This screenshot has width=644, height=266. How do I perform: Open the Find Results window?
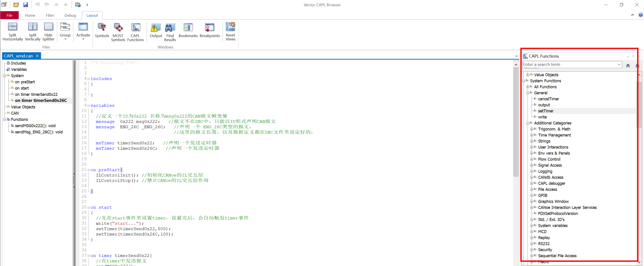(x=170, y=31)
